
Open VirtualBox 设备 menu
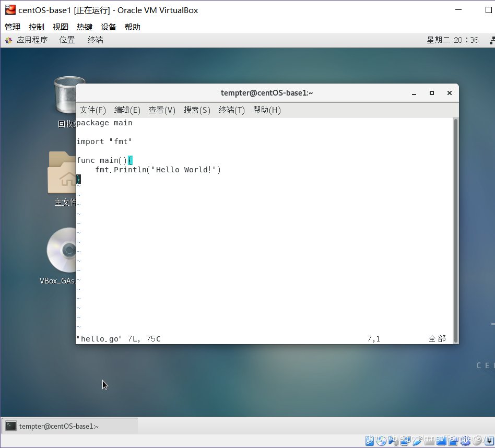109,27
